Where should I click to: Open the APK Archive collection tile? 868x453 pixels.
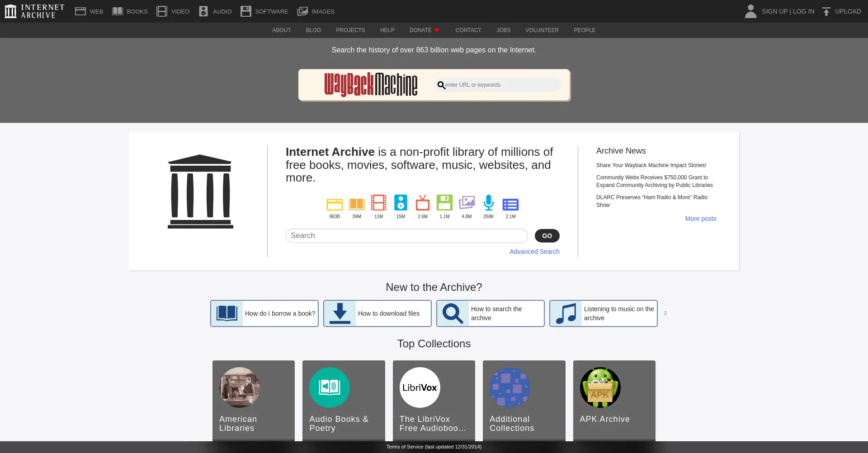(614, 401)
